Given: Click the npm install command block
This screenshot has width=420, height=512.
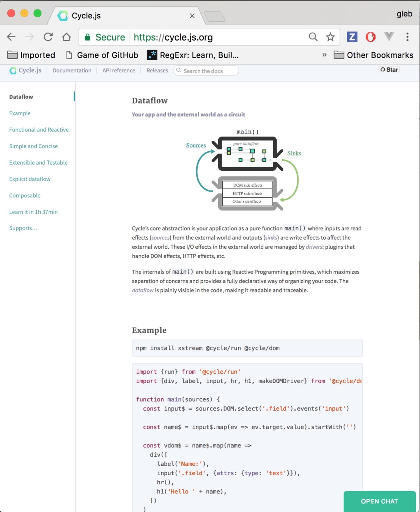Looking at the screenshot, I should [x=247, y=348].
